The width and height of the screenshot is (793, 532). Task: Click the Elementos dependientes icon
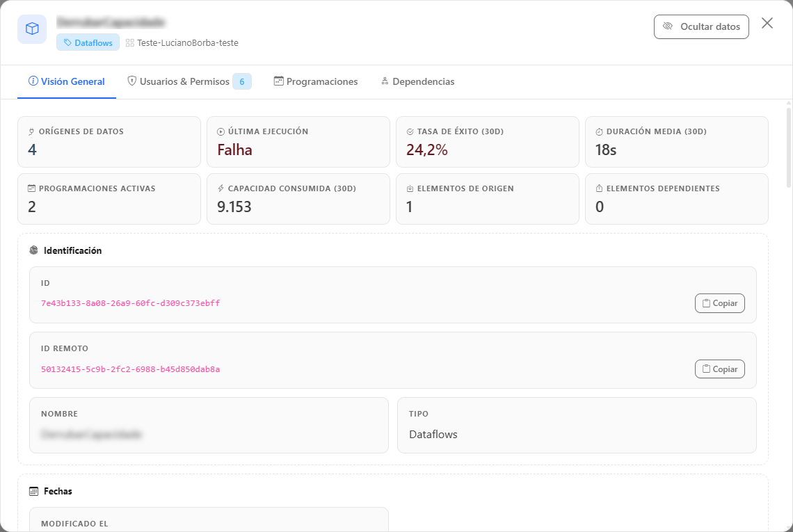(600, 188)
